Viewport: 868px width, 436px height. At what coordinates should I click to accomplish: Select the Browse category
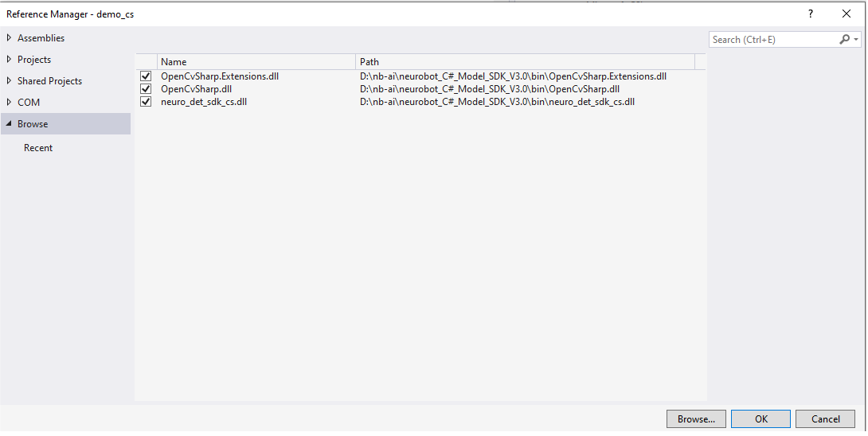click(65, 124)
